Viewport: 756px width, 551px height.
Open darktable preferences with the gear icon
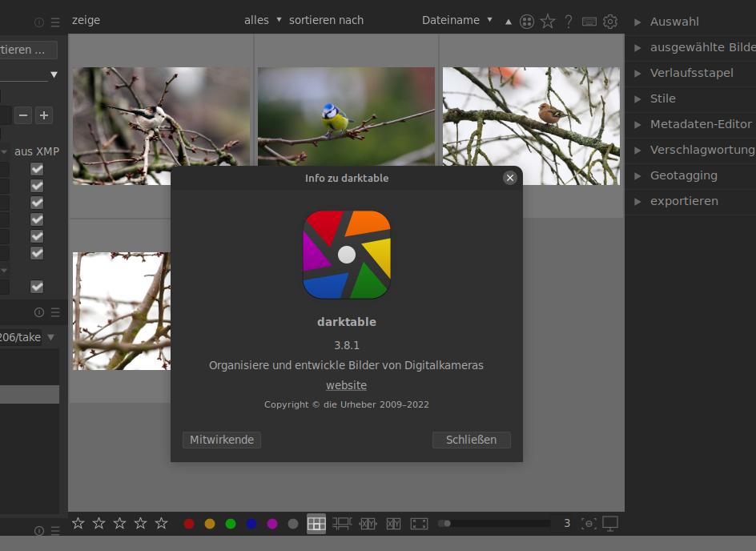[x=609, y=22]
